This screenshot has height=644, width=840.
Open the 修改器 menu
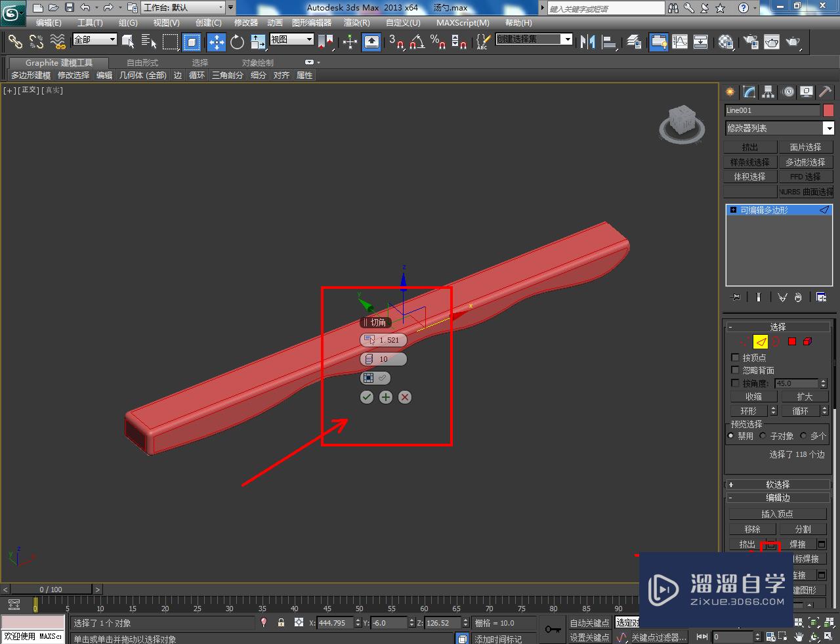coord(246,22)
